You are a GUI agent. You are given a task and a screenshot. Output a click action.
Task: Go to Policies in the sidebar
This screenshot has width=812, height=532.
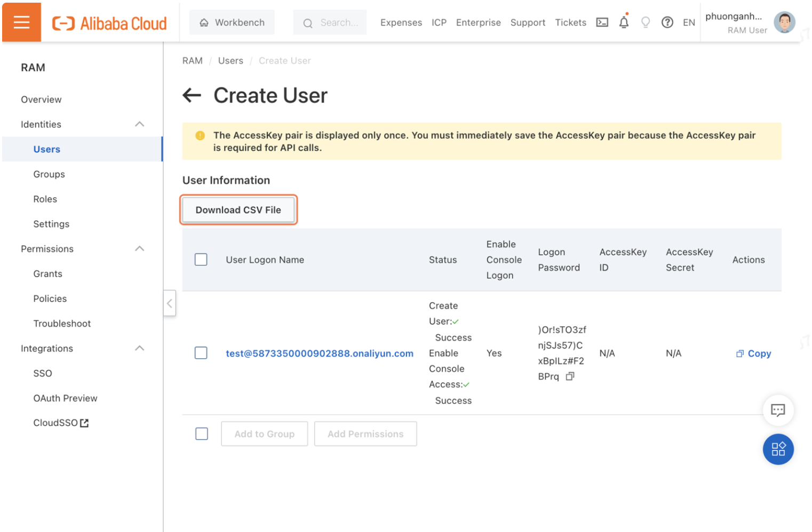tap(50, 299)
